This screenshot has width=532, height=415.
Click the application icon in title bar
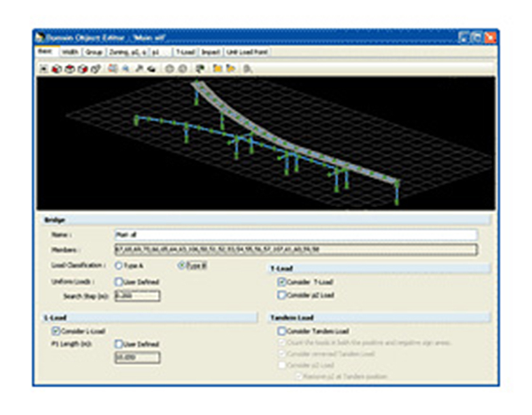coord(40,37)
